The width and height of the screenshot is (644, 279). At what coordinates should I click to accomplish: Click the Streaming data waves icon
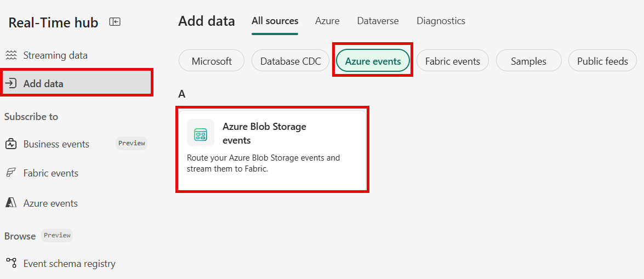click(x=11, y=55)
